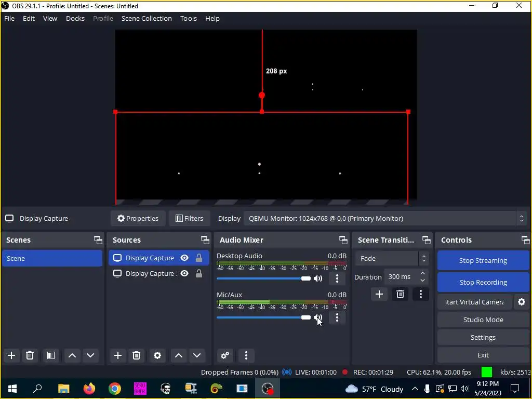Remove scene transition with trash icon
Image resolution: width=532 pixels, height=399 pixels.
400,294
